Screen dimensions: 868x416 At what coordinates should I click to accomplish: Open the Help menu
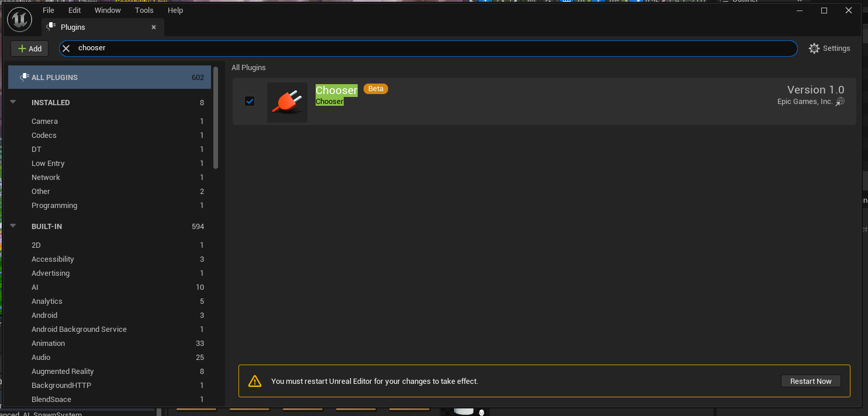pyautogui.click(x=175, y=10)
